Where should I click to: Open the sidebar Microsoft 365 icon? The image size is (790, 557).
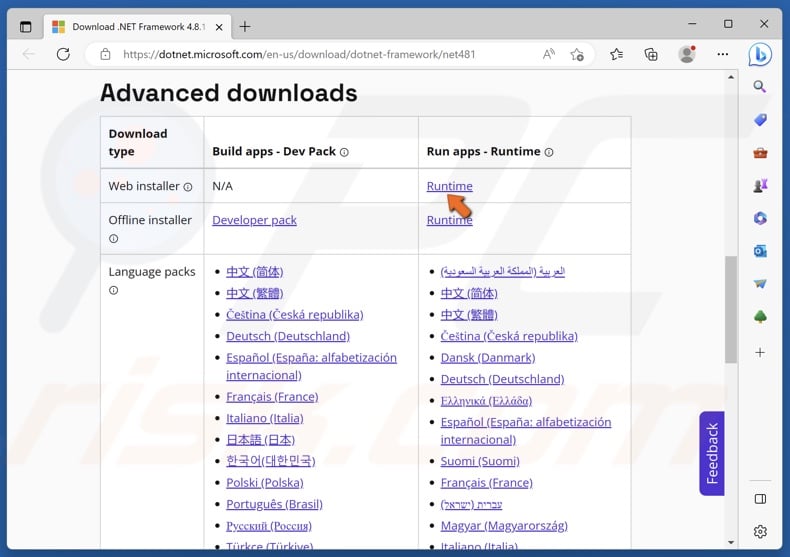[760, 218]
